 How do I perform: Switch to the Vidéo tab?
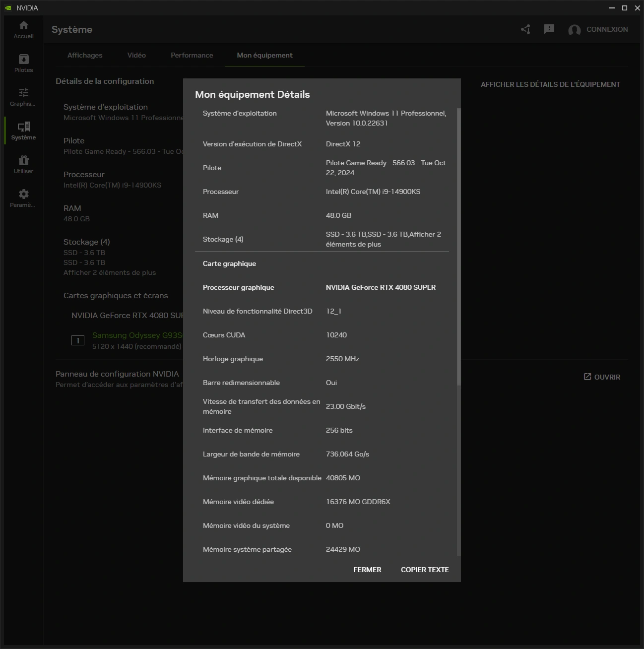(x=136, y=55)
